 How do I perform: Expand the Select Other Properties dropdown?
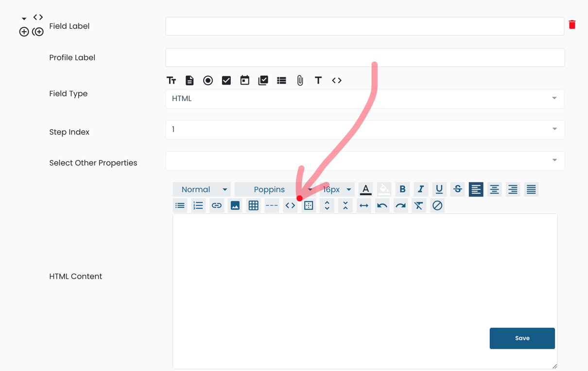(x=553, y=160)
